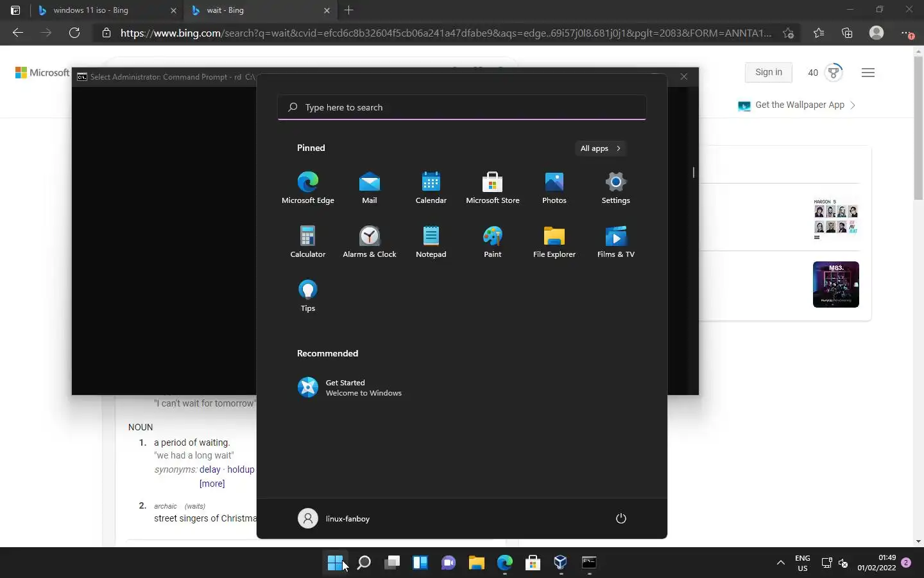The image size is (924, 578).
Task: Open Microsoft Store from the taskbar
Action: tap(533, 563)
